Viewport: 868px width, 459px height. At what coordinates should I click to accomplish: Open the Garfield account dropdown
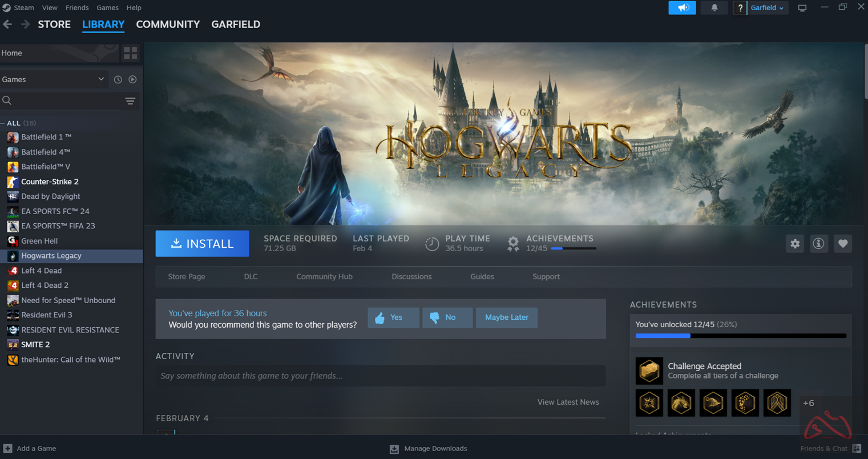(x=767, y=8)
